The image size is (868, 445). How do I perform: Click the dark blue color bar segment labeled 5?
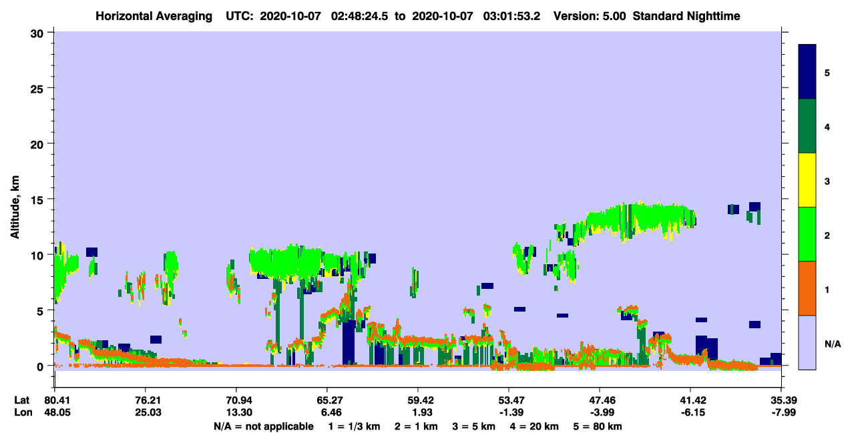pyautogui.click(x=807, y=72)
